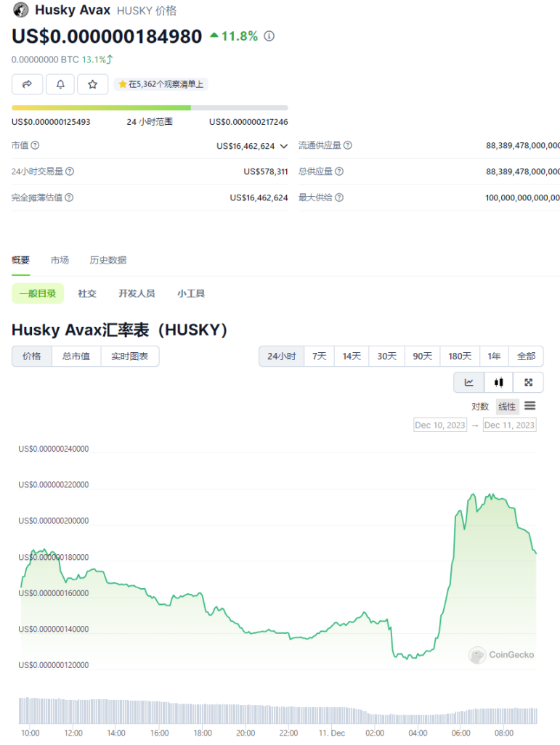
Task: Switch to the 历史数据 tab
Action: click(107, 260)
